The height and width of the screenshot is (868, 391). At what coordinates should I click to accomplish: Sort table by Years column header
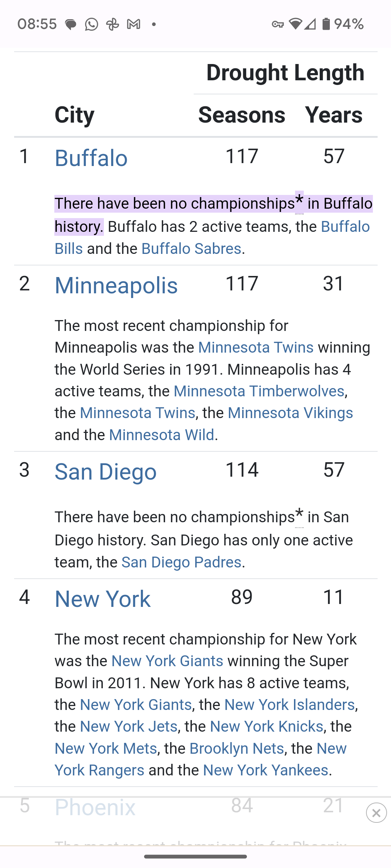333,115
